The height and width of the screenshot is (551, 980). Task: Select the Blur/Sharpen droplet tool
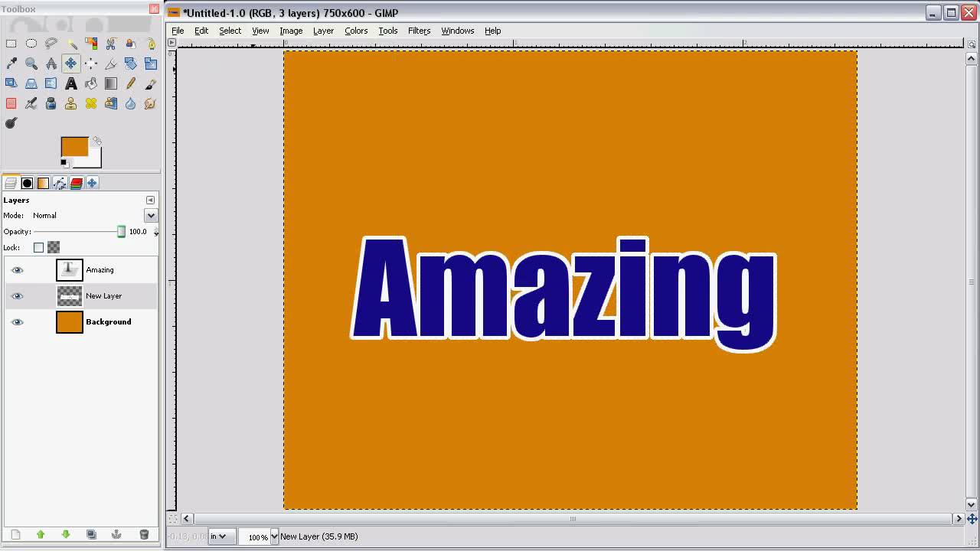[x=131, y=103]
